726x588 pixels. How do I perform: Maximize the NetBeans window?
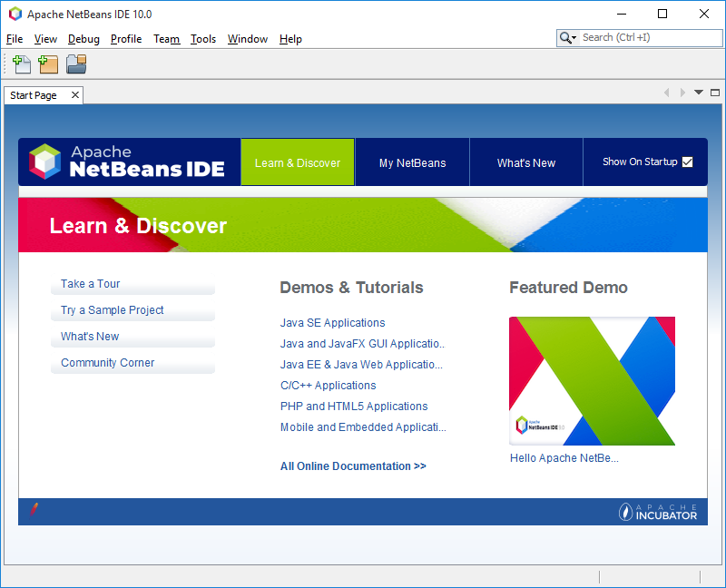click(662, 14)
